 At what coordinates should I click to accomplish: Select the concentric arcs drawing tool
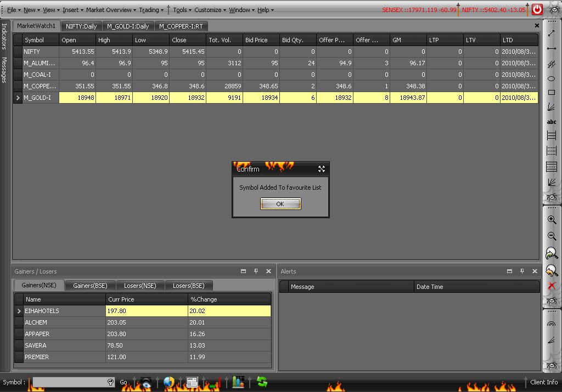(x=551, y=324)
